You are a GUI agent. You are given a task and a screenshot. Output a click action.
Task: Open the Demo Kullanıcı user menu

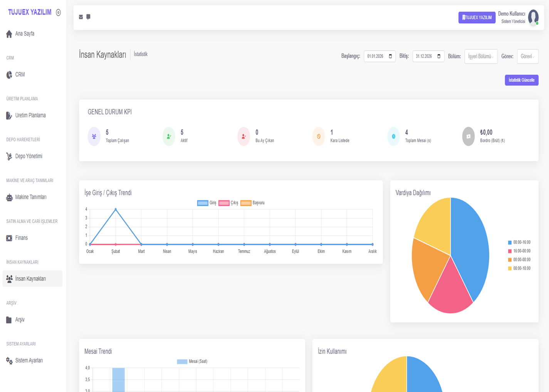pyautogui.click(x=518, y=17)
